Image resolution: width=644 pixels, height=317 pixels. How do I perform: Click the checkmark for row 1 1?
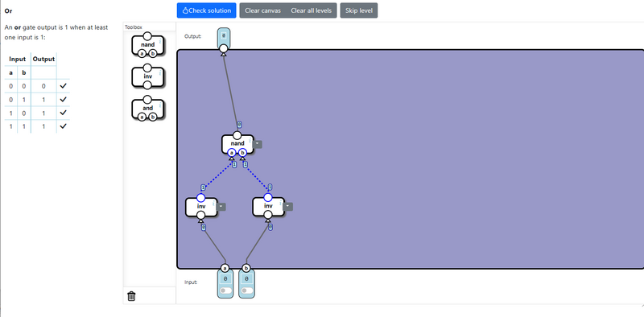click(63, 126)
